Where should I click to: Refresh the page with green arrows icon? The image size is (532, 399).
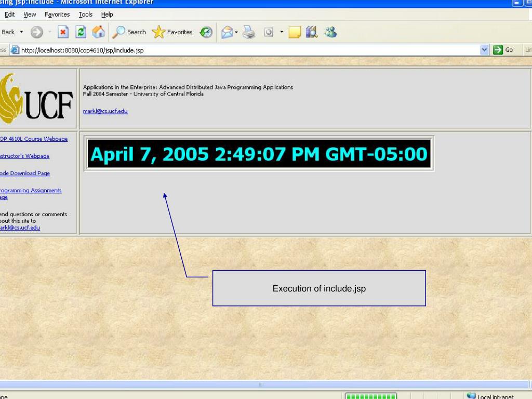tap(81, 32)
